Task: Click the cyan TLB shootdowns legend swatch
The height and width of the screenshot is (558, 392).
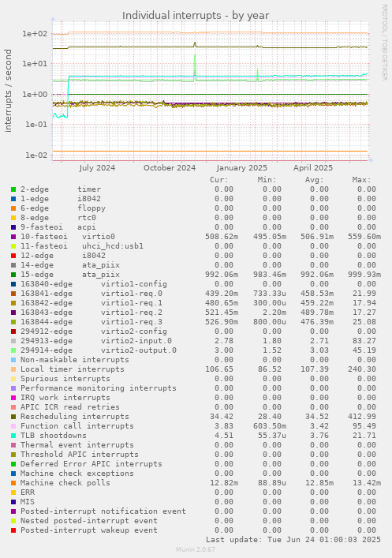Action: 13,436
